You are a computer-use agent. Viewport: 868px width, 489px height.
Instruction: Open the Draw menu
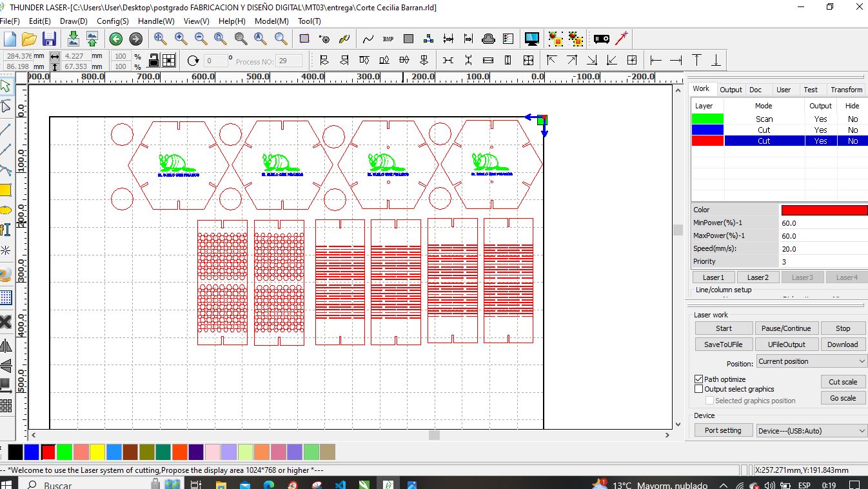point(74,21)
